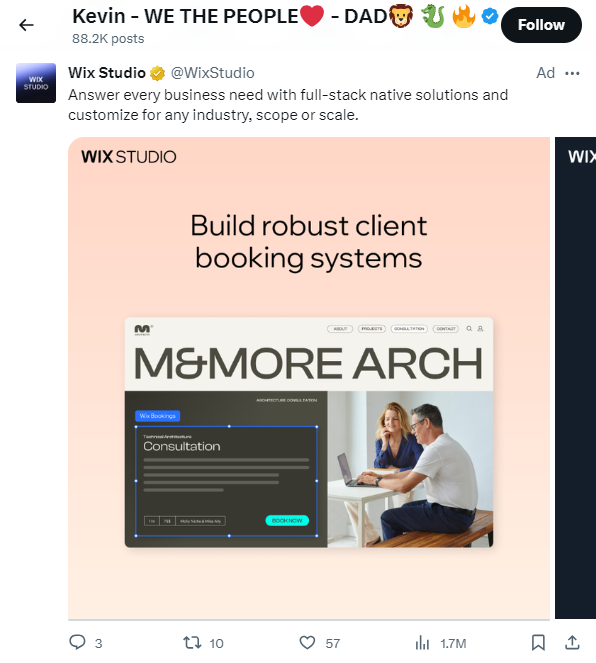Open the three-dot more options menu
596x663 pixels.
coord(572,74)
